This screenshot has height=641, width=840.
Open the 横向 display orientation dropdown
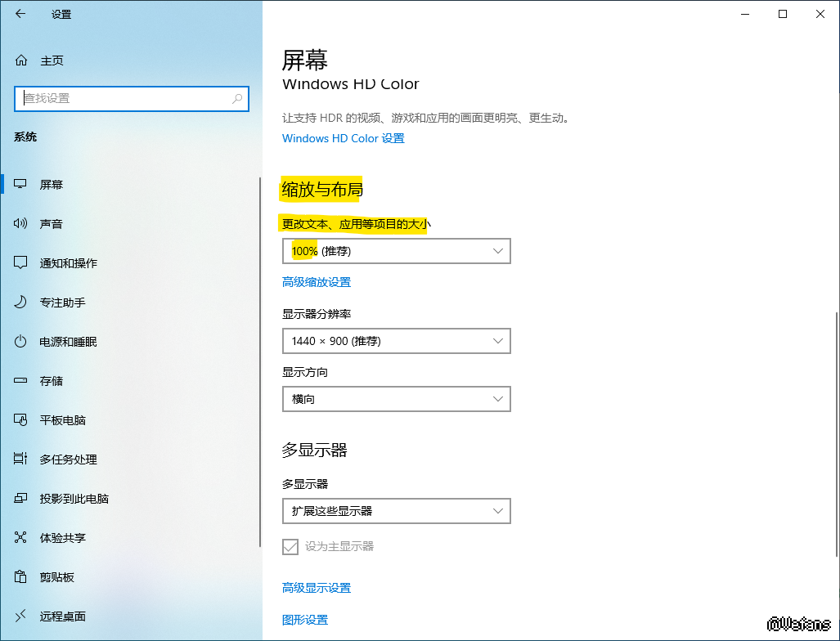coord(397,399)
